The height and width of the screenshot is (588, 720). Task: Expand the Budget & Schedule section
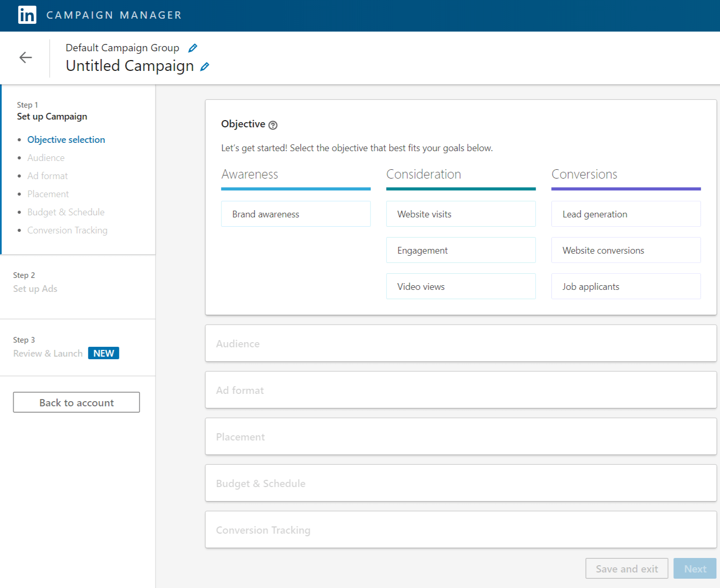click(x=461, y=483)
